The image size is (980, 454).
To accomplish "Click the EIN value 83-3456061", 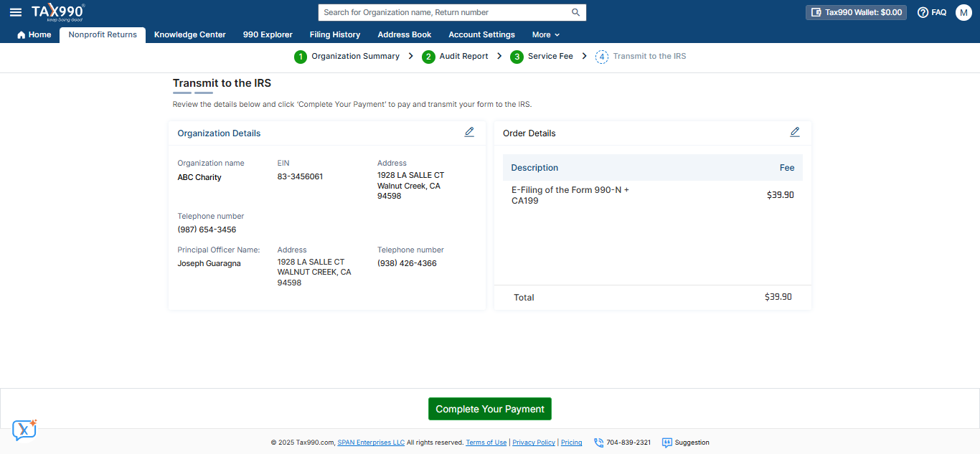I will (300, 176).
